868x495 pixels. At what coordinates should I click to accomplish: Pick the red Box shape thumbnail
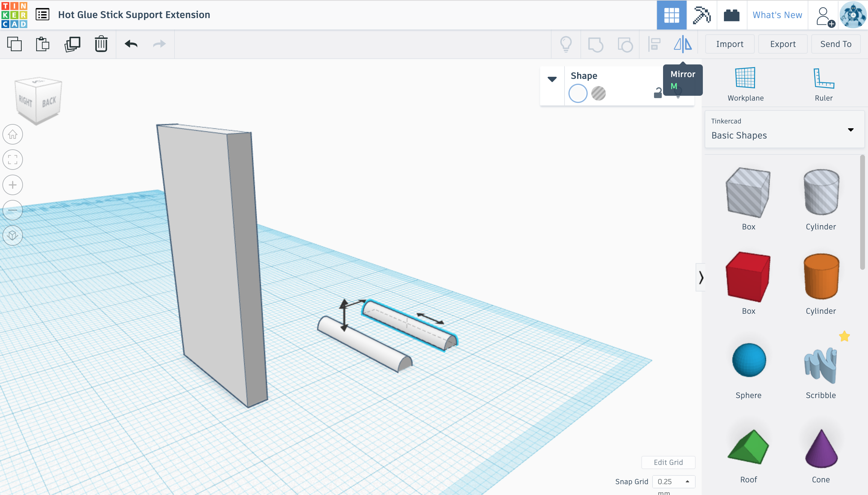pyautogui.click(x=748, y=277)
